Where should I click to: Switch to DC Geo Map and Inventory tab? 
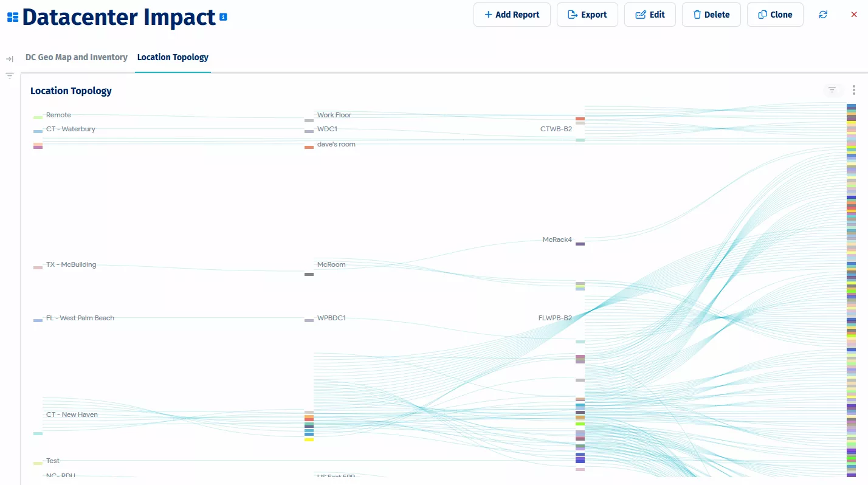tap(77, 57)
